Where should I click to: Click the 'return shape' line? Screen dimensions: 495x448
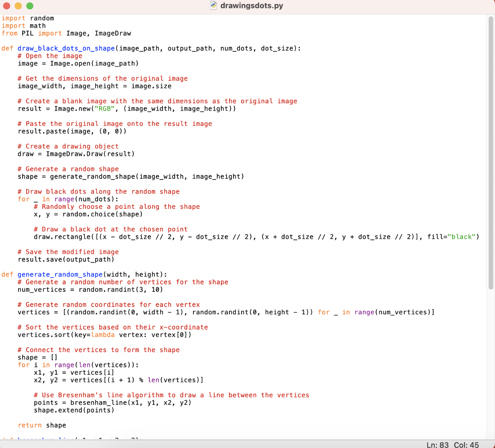(x=42, y=425)
